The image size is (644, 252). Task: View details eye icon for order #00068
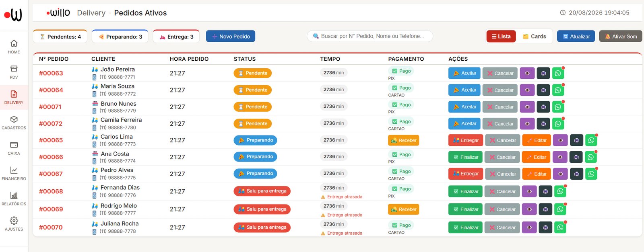tap(529, 191)
